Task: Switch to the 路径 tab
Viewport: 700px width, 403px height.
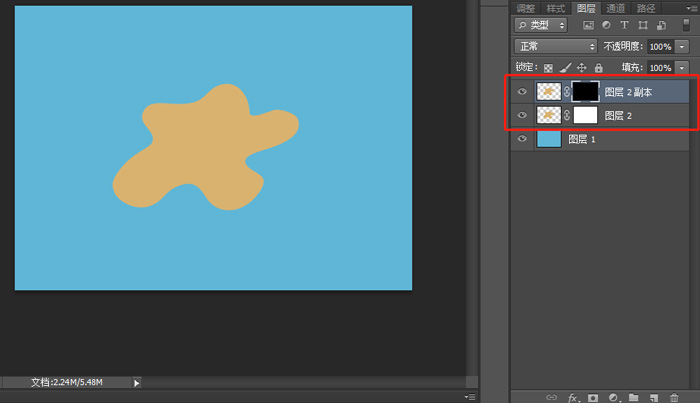Action: point(646,8)
